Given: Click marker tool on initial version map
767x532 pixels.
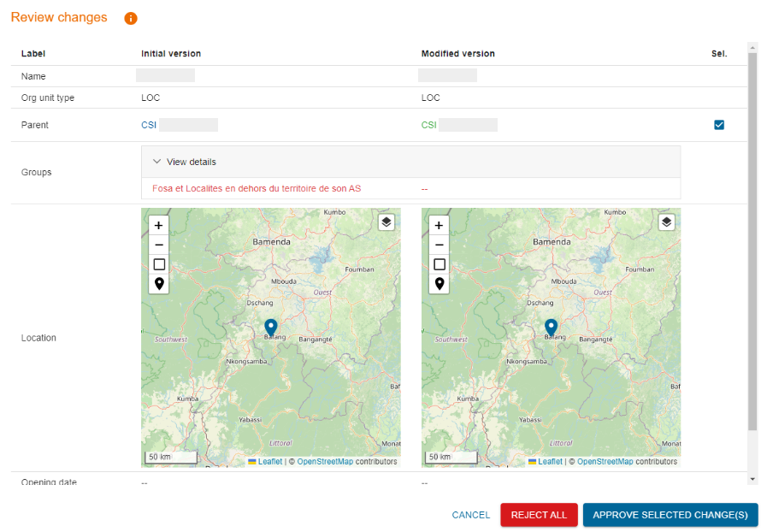Looking at the screenshot, I should (158, 284).
